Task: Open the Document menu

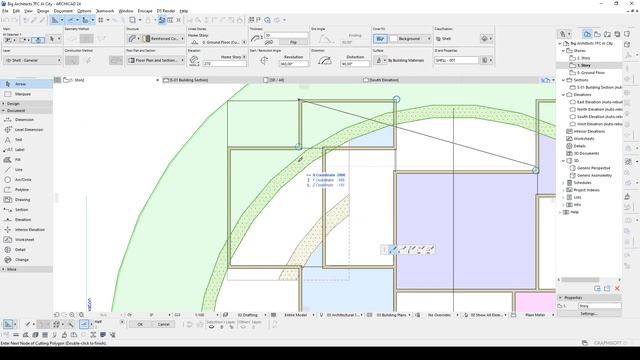Action: click(63, 11)
